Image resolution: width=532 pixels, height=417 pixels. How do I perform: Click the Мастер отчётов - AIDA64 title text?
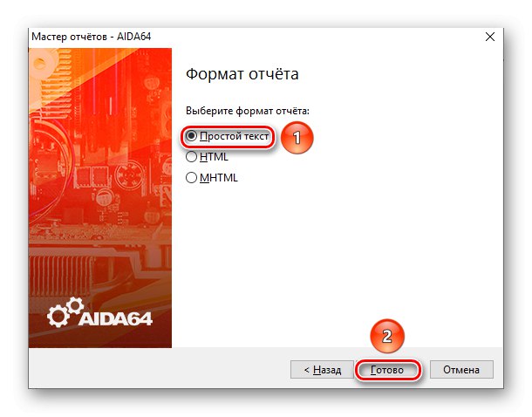tap(92, 37)
